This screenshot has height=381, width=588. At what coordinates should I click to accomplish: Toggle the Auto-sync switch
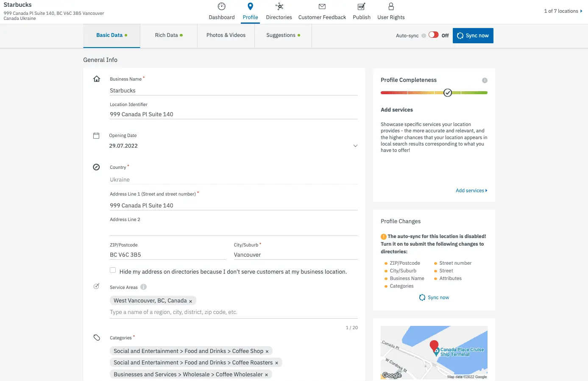click(x=433, y=35)
